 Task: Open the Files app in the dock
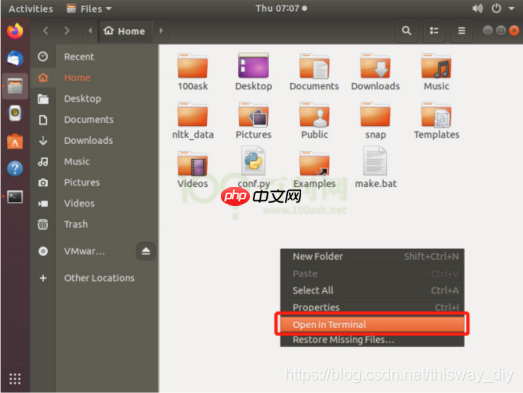click(x=15, y=86)
